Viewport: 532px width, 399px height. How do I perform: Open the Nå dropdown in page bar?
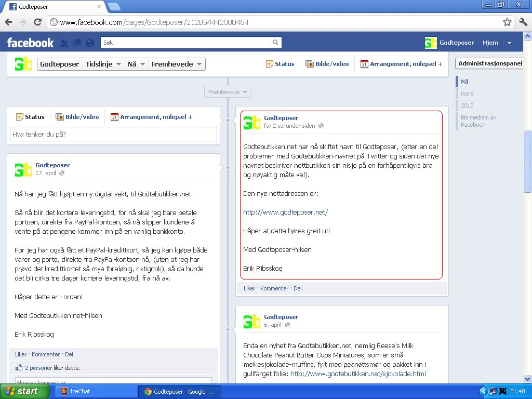point(137,64)
